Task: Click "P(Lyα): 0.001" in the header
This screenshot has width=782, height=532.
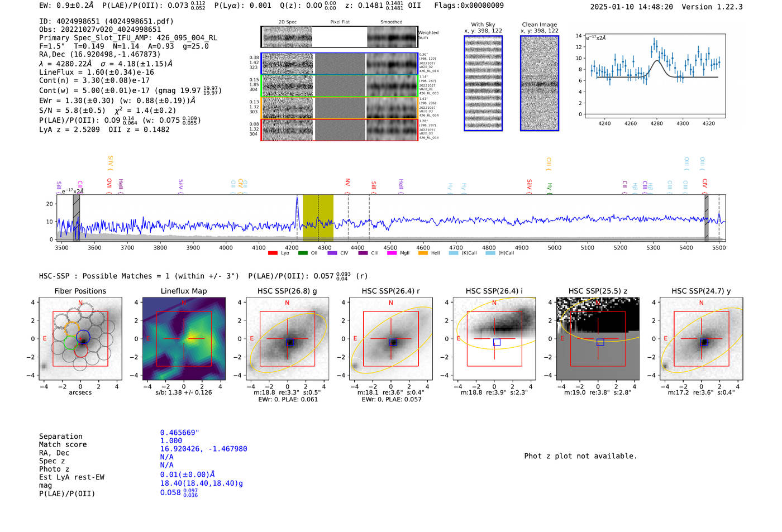Action: [243, 6]
